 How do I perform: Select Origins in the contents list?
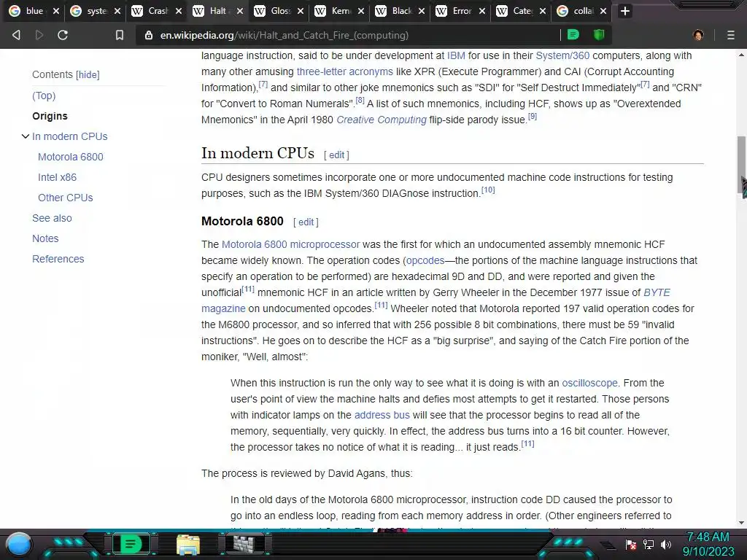pyautogui.click(x=50, y=116)
